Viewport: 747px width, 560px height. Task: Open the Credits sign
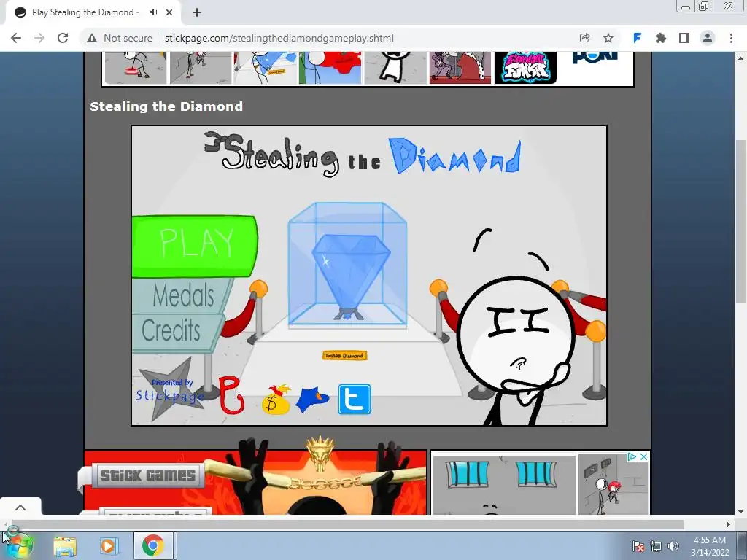tap(177, 330)
